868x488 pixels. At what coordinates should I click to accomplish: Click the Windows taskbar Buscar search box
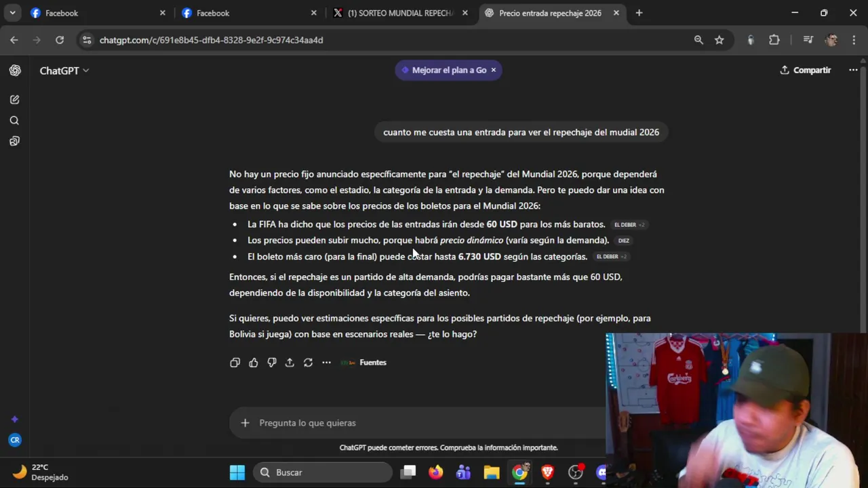tap(323, 472)
